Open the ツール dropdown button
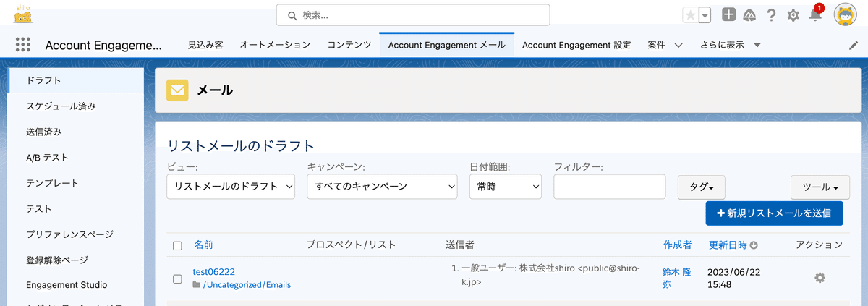 (x=820, y=187)
